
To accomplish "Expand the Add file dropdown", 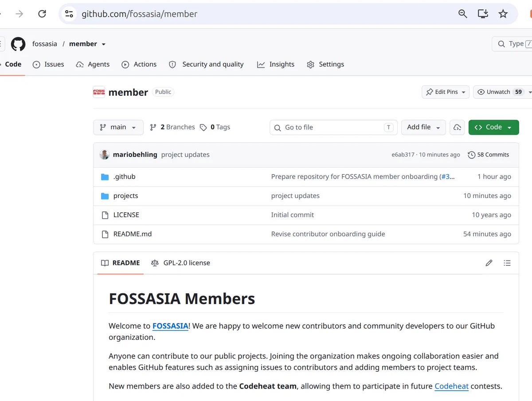I will tap(423, 127).
